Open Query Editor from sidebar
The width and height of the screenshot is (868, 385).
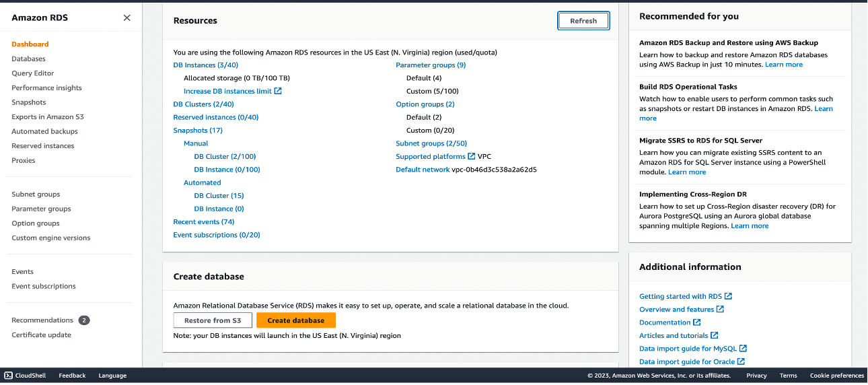pyautogui.click(x=33, y=73)
